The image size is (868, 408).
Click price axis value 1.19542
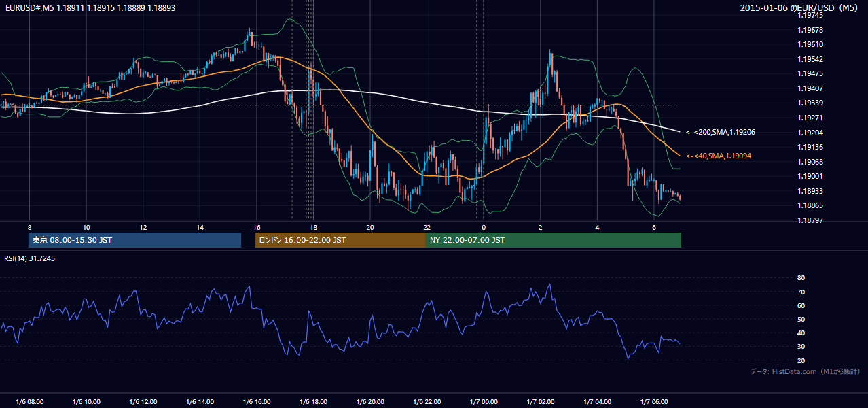pyautogui.click(x=811, y=59)
